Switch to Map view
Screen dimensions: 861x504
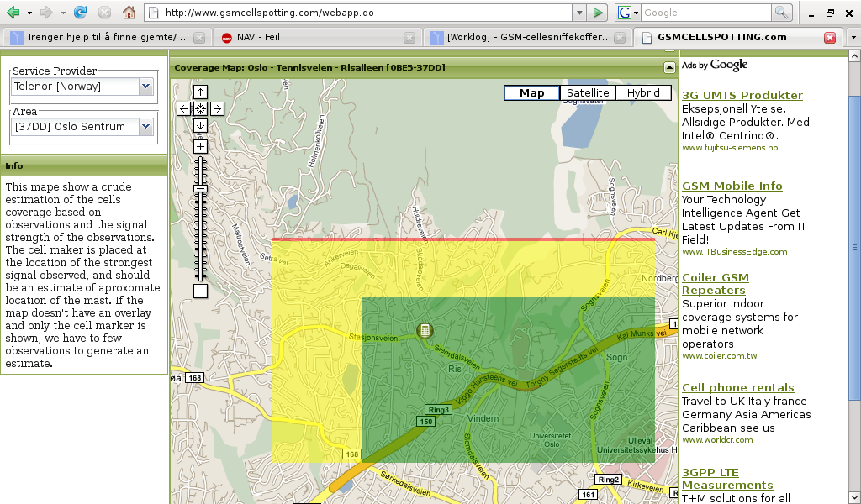point(532,92)
